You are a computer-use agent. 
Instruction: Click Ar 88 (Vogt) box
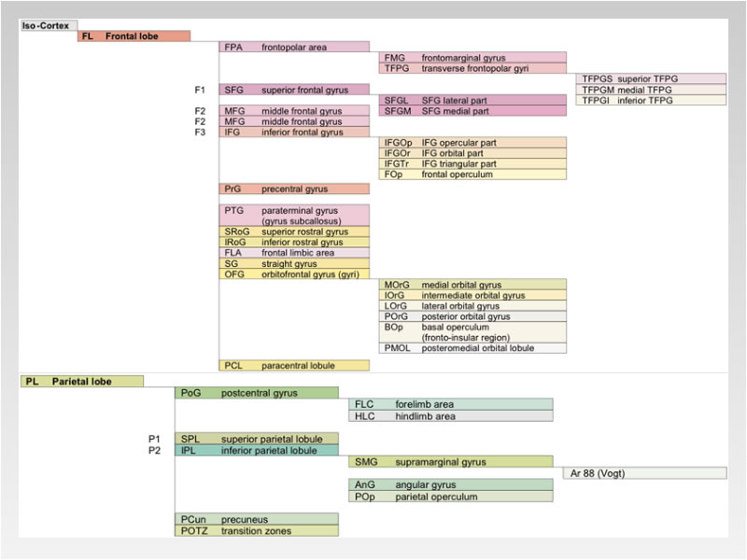pos(645,473)
